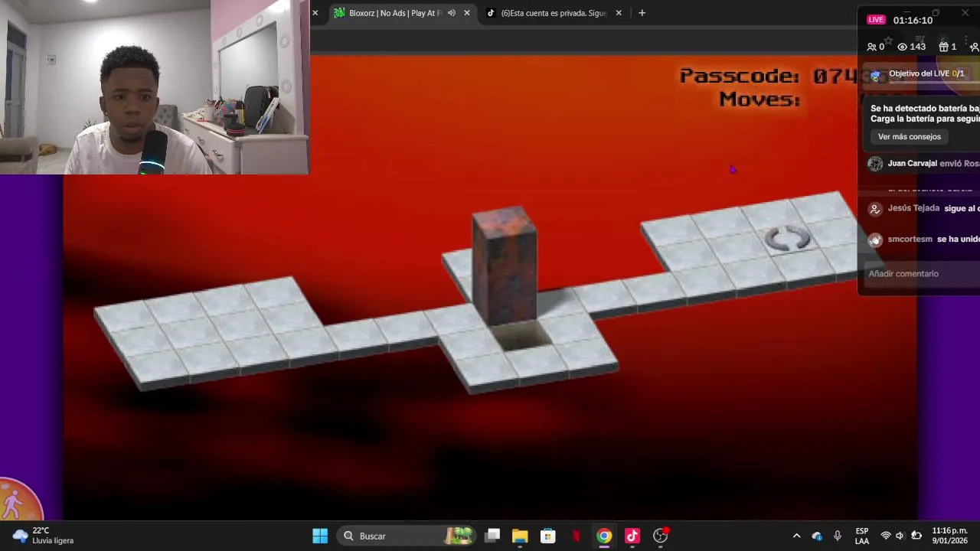Click the TikTok tab favicon
Image resolution: width=980 pixels, height=551 pixels.
point(491,13)
